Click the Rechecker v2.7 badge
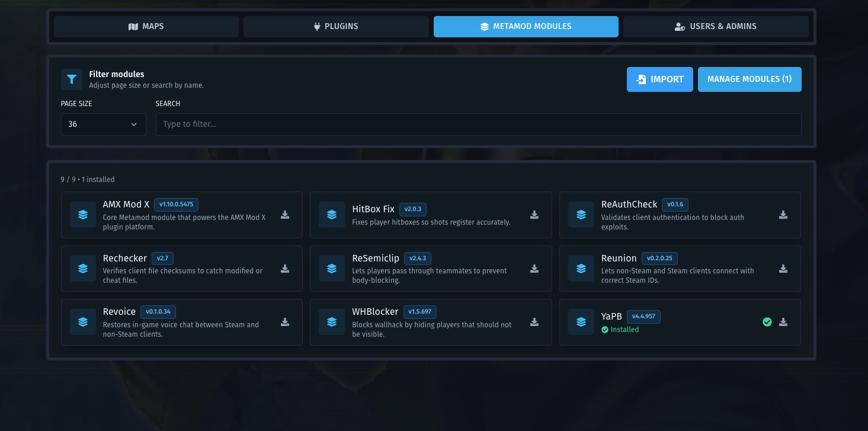 162,258
